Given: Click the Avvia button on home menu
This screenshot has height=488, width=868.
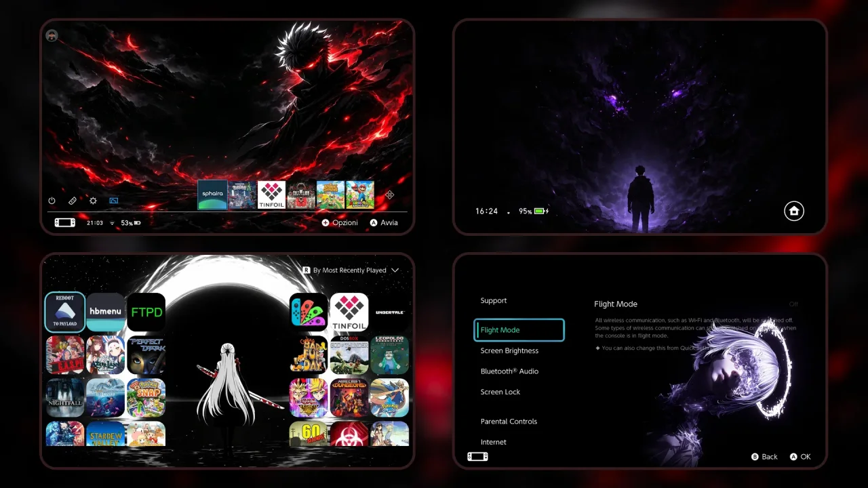Looking at the screenshot, I should tap(384, 222).
